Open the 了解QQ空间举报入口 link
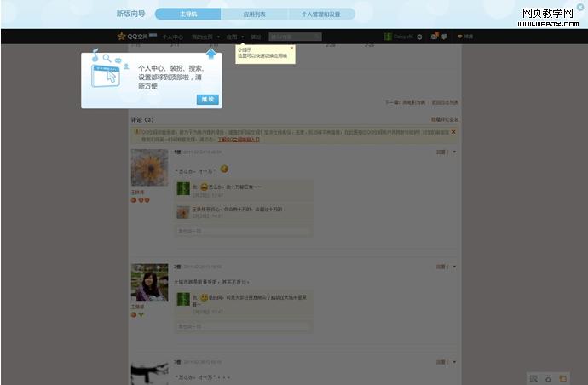Image resolution: width=588 pixels, height=385 pixels. [x=238, y=139]
